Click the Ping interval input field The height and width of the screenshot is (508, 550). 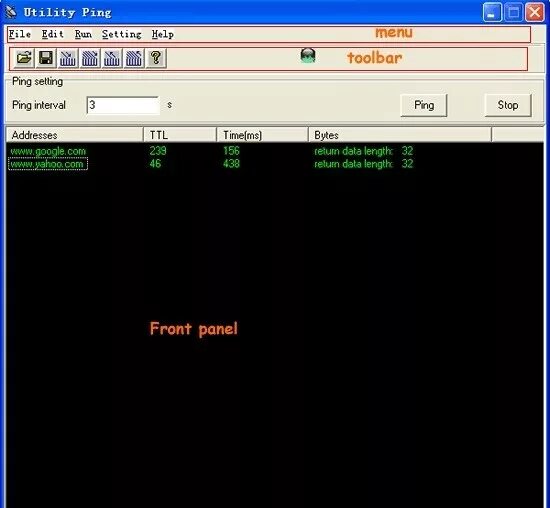point(123,105)
